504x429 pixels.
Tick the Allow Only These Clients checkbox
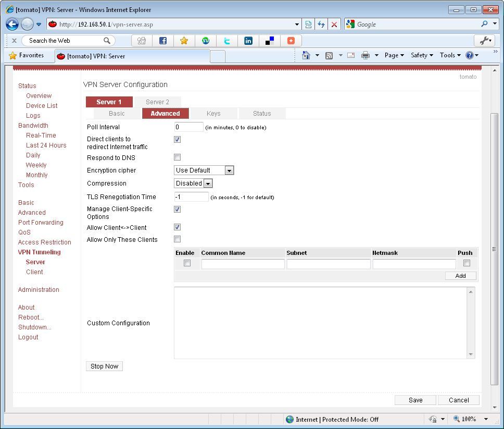pos(177,239)
